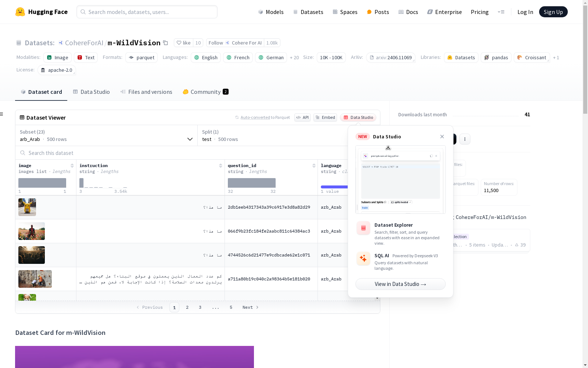
Task: Show the +20 more languages
Action: [x=294, y=57]
